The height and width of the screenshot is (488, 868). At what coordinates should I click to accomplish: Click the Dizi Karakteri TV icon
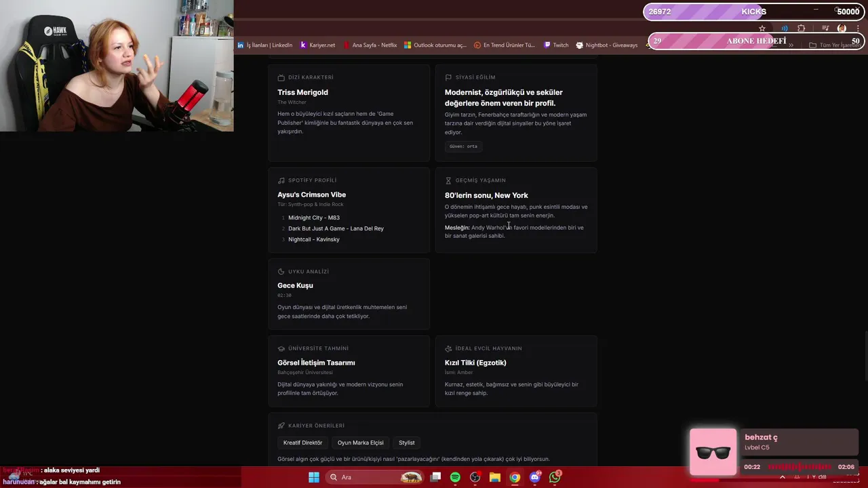(x=281, y=77)
